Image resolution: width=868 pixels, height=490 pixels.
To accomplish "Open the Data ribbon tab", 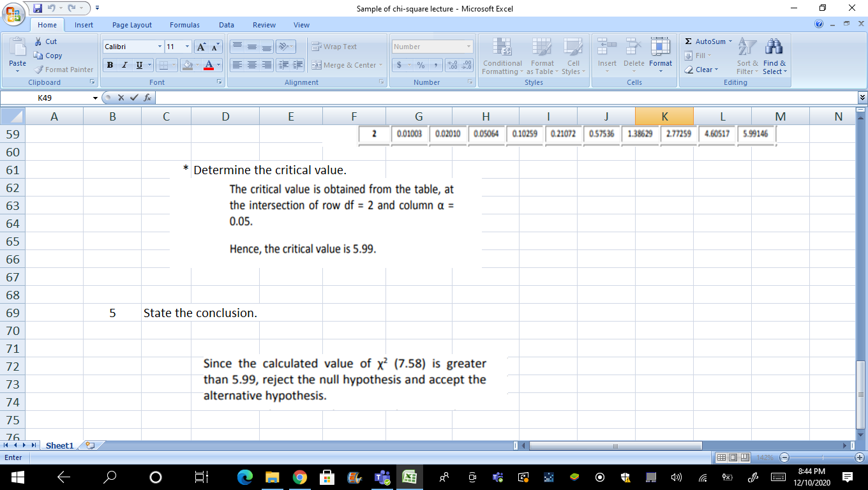I will pos(227,25).
